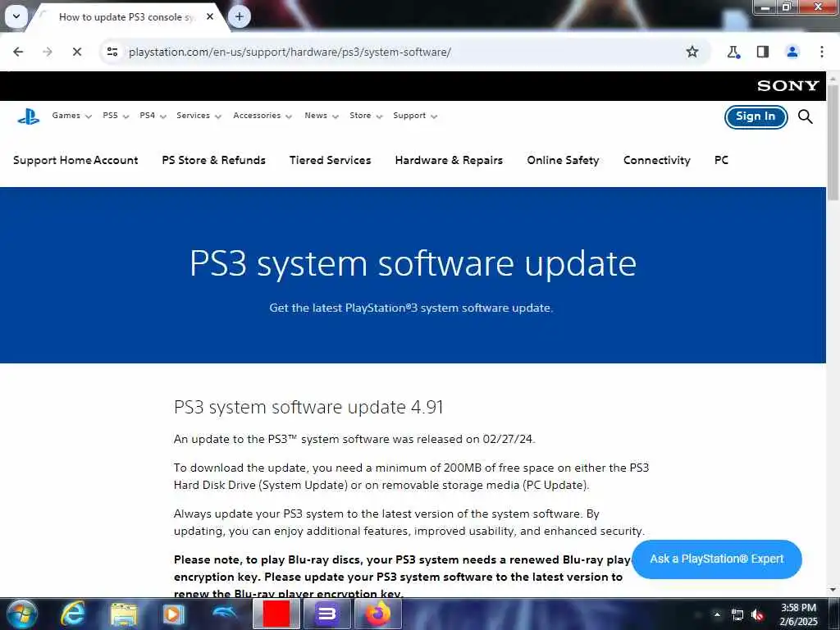The height and width of the screenshot is (630, 840).
Task: Click the page vertical scrollbar thumb
Action: coord(833,142)
